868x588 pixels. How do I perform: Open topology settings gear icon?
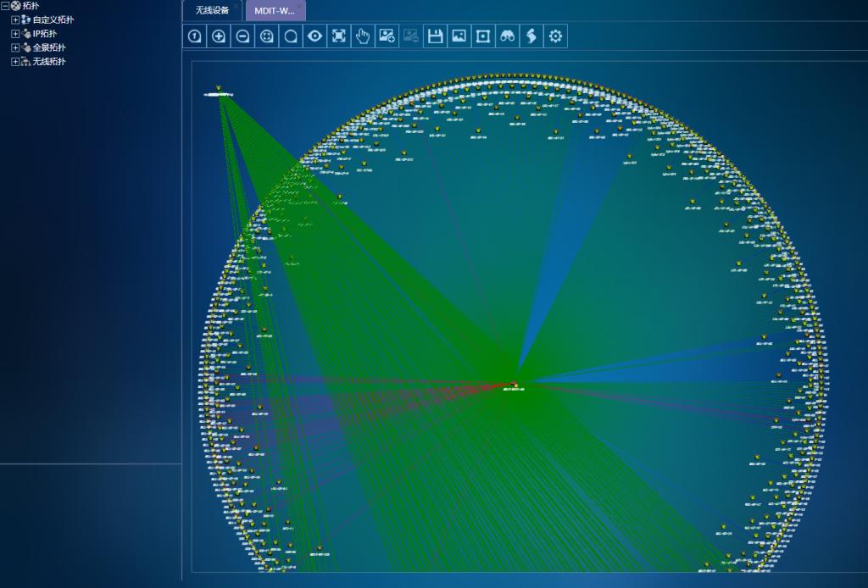[555, 36]
